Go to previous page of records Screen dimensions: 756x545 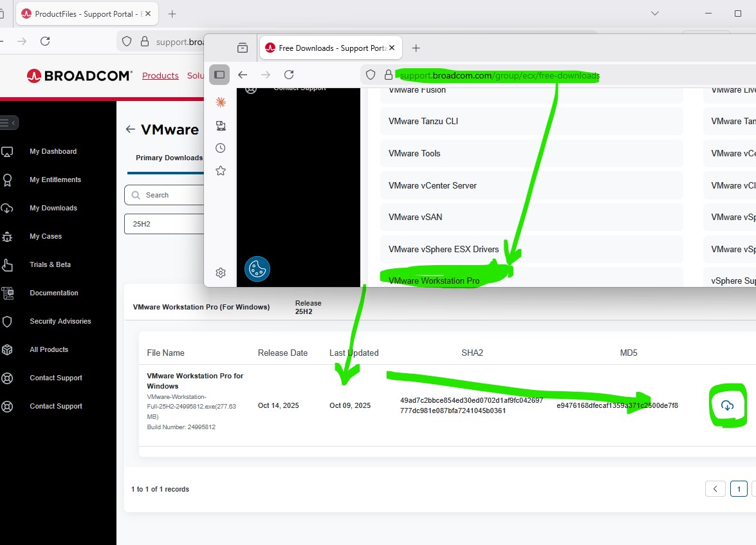click(715, 489)
